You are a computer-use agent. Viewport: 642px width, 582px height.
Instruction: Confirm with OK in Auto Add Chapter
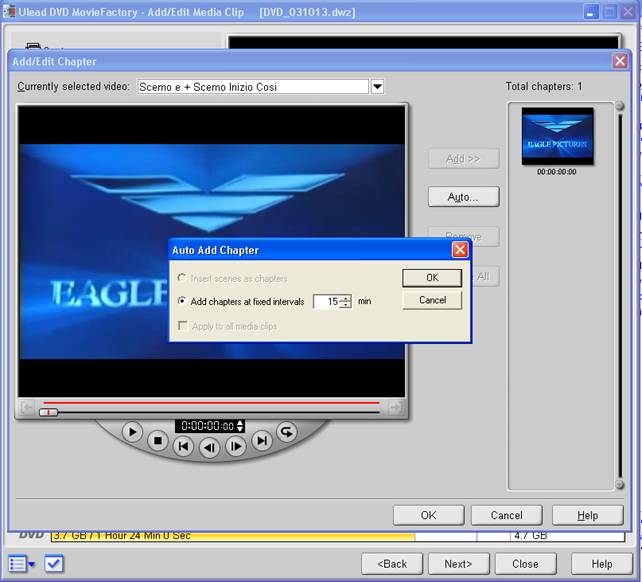[432, 278]
